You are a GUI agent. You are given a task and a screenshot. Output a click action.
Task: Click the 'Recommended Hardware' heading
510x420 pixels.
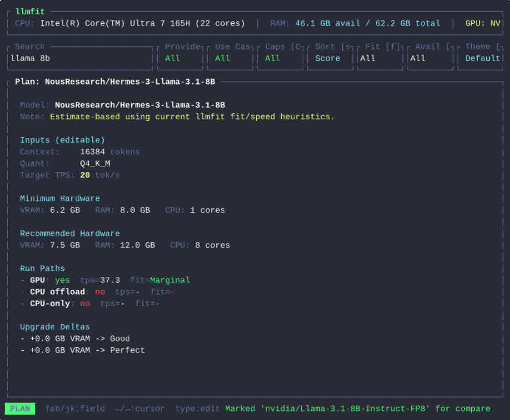point(70,233)
